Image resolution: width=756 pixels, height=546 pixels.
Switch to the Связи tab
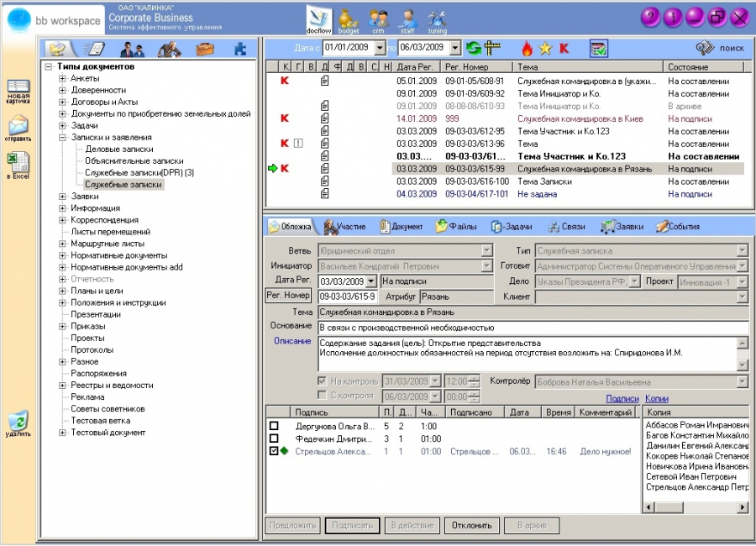[x=566, y=226]
